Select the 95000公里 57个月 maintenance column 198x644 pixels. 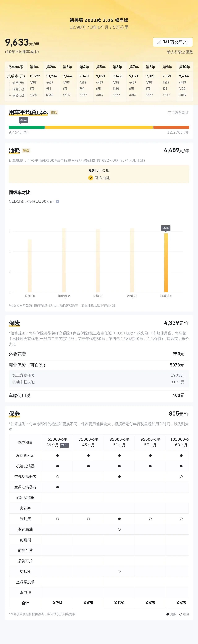tap(150, 442)
